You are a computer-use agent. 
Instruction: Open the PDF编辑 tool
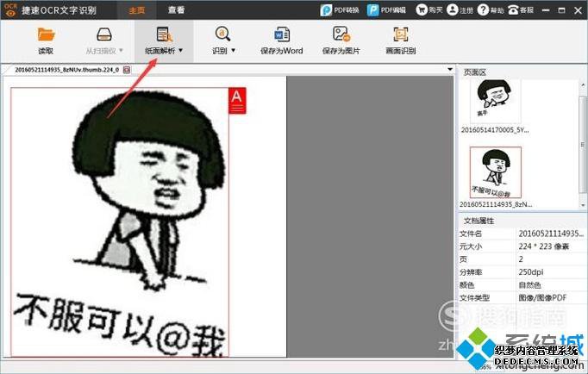point(386,9)
